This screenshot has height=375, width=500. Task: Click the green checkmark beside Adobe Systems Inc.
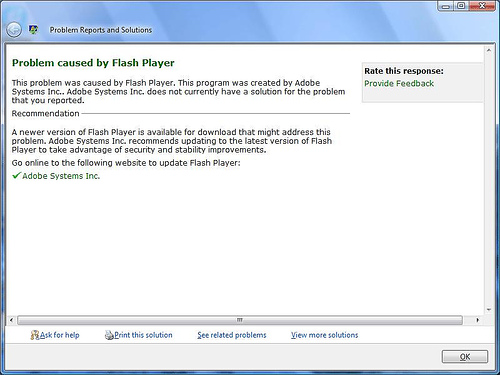[16, 175]
